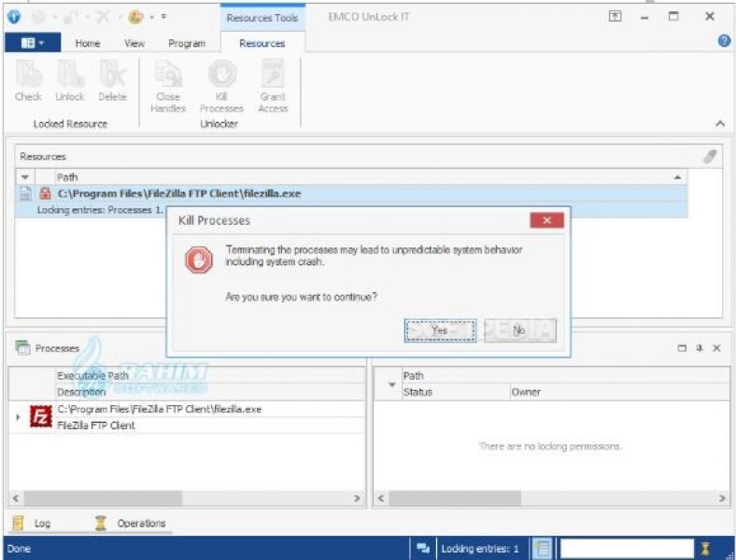Open the Log tab at the bottom

(31, 523)
